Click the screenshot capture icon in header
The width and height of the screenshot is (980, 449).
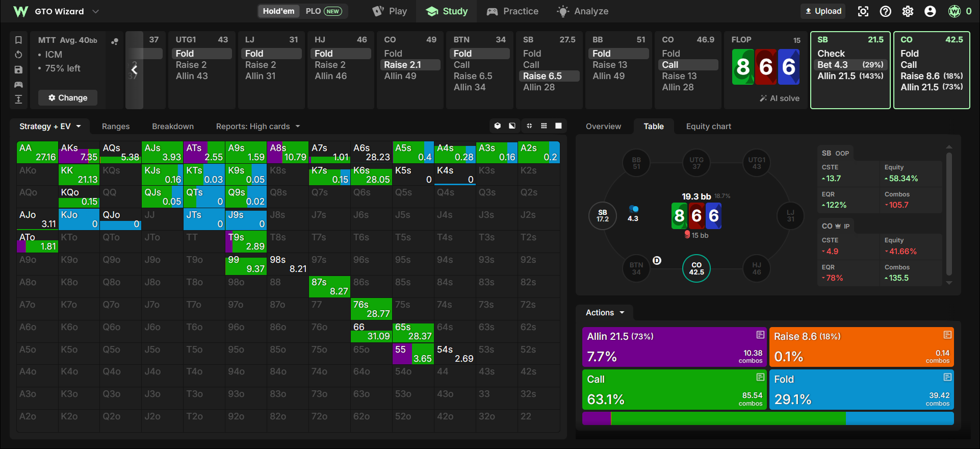[863, 11]
